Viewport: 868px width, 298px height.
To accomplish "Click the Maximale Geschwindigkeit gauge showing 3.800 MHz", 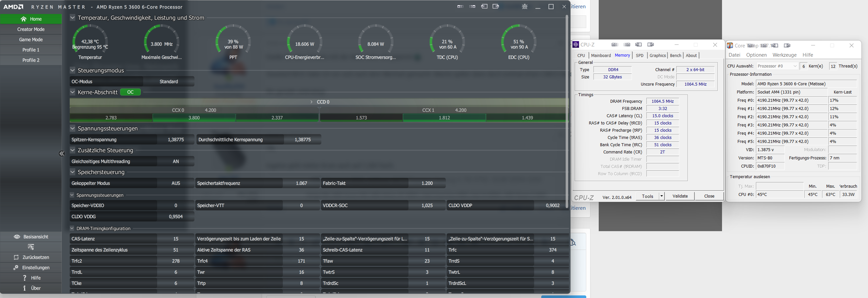I will (x=161, y=42).
